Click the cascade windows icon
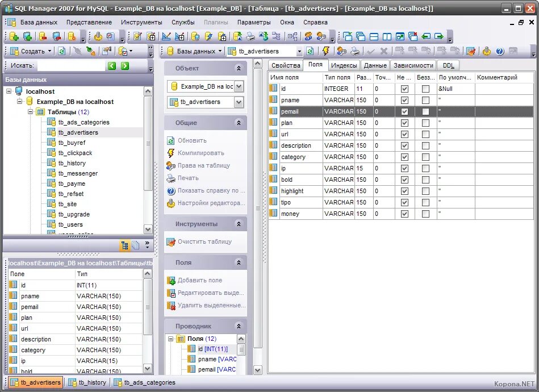This screenshot has width=539, height=392. pos(361,36)
